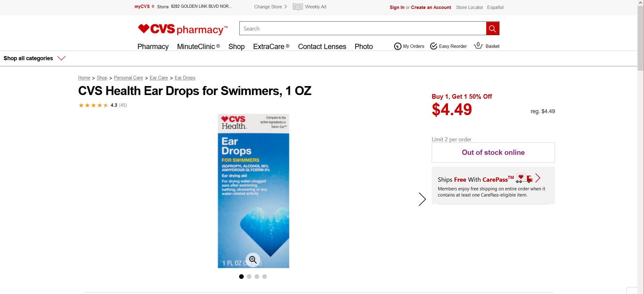Click the Change Store chevron

(286, 6)
